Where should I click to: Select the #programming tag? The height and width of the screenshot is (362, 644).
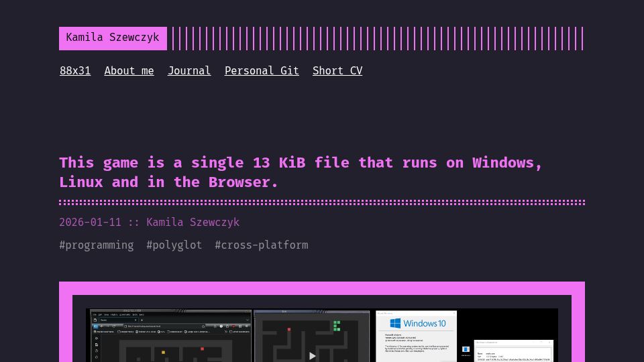(x=97, y=245)
